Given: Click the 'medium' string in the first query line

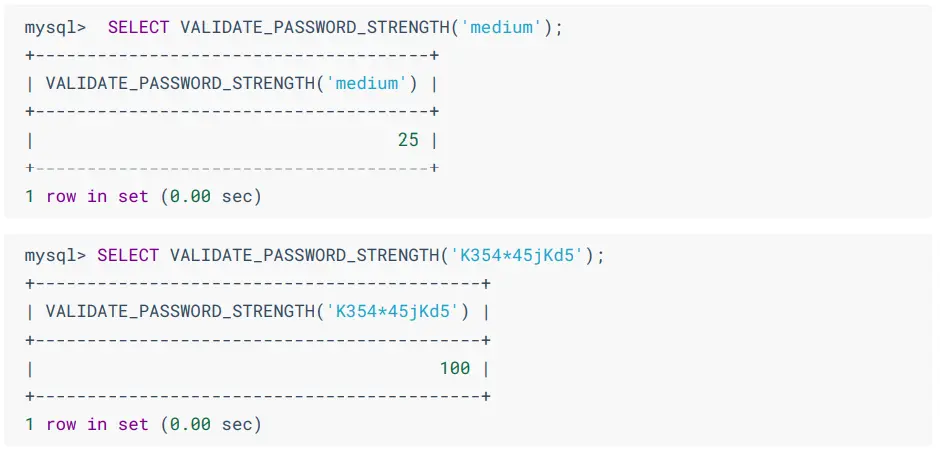Looking at the screenshot, I should pos(501,27).
